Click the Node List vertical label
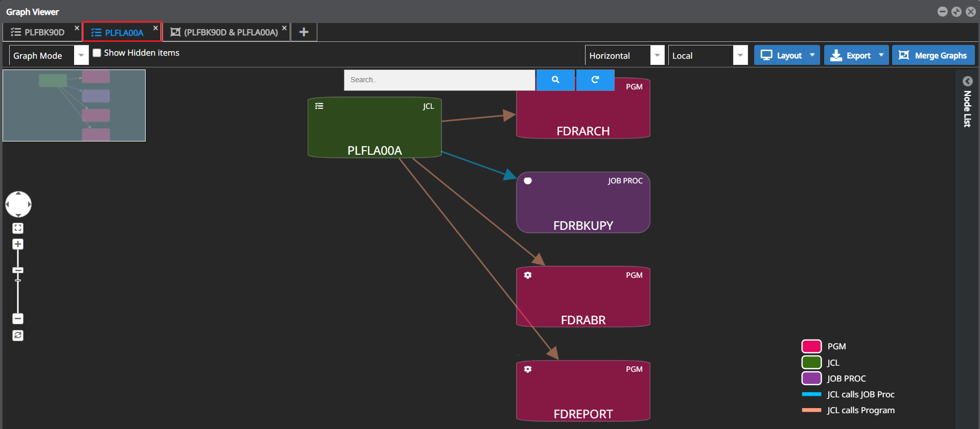The height and width of the screenshot is (429, 980). tap(967, 109)
